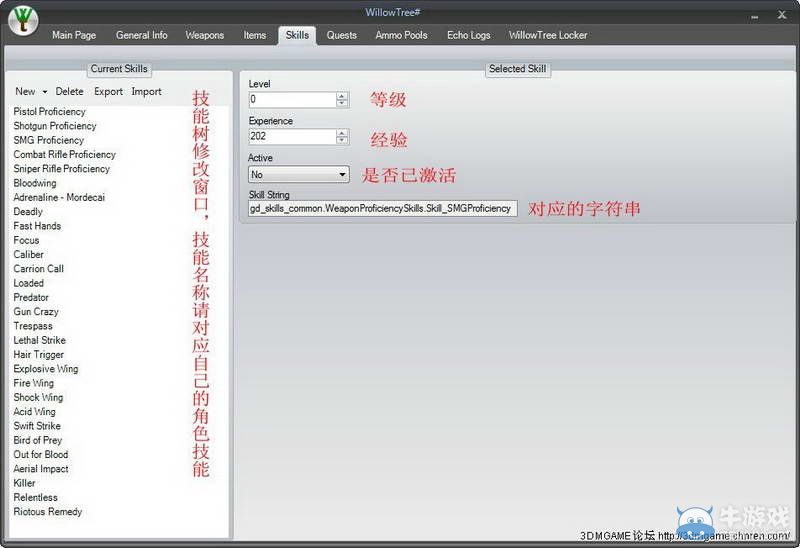The height and width of the screenshot is (548, 800).
Task: Expand the New button dropdown arrow
Action: point(45,92)
